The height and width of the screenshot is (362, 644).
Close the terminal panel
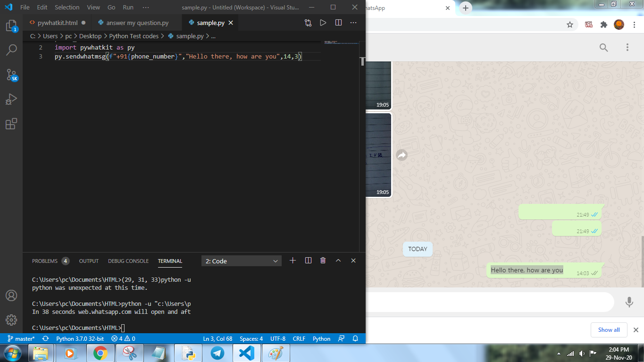(x=353, y=261)
